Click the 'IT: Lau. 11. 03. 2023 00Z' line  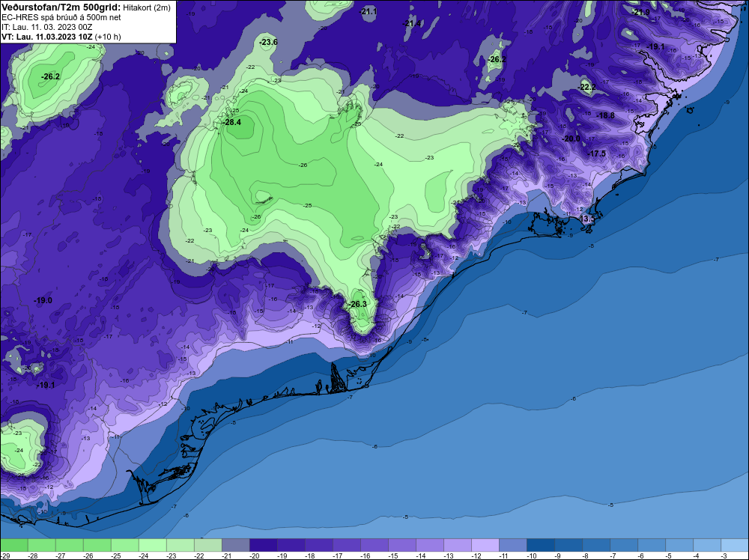(46, 27)
